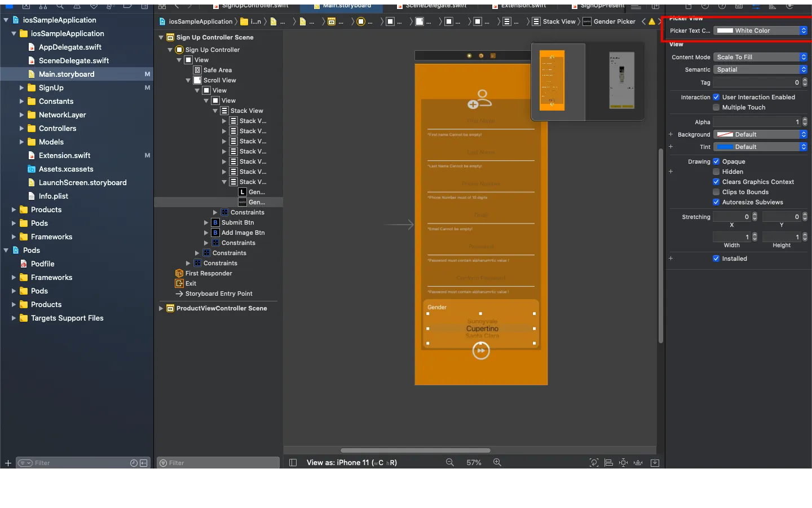Open the Align constraints menu
This screenshot has width=812, height=508.
pos(608,462)
